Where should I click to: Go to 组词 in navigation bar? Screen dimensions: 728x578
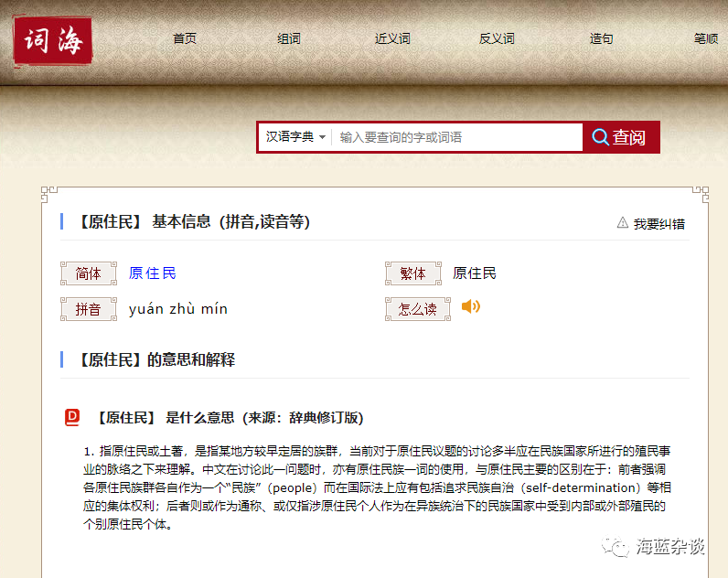click(x=289, y=38)
